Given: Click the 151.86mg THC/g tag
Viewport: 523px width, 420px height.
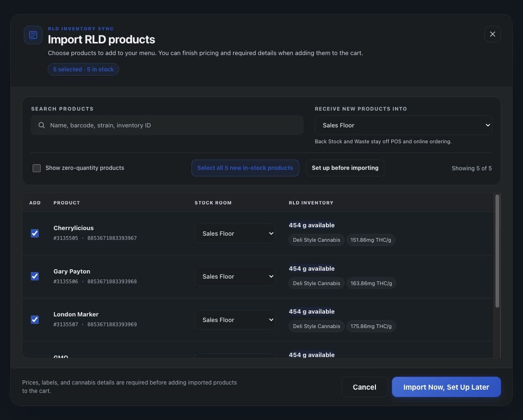Looking at the screenshot, I should [x=371, y=240].
